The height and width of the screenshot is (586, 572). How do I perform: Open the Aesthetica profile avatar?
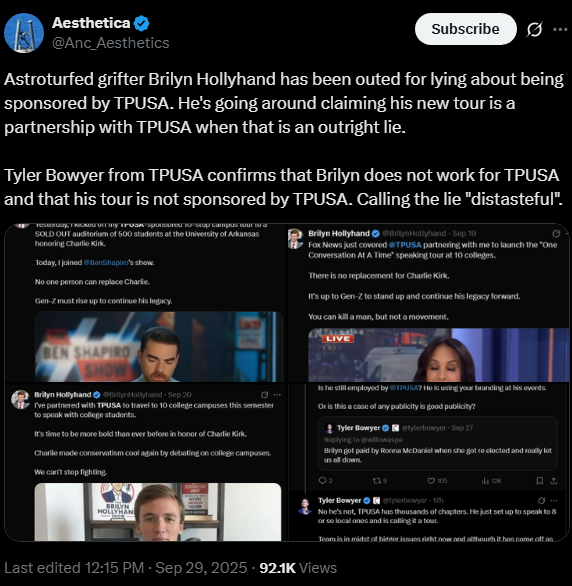(24, 33)
